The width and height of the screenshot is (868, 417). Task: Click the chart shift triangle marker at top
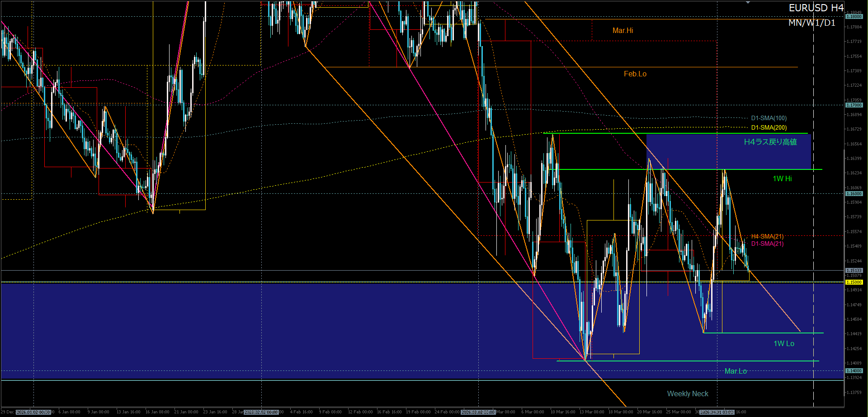pos(748,3)
